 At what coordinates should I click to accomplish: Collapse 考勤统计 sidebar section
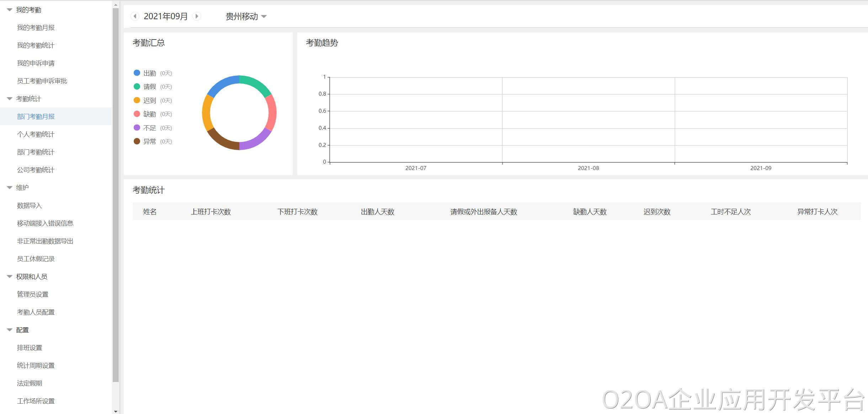point(10,99)
